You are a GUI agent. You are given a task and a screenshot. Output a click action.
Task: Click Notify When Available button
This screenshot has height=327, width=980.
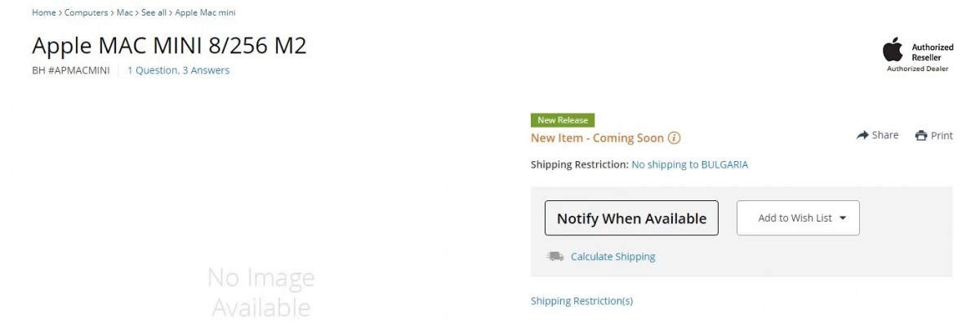point(631,218)
